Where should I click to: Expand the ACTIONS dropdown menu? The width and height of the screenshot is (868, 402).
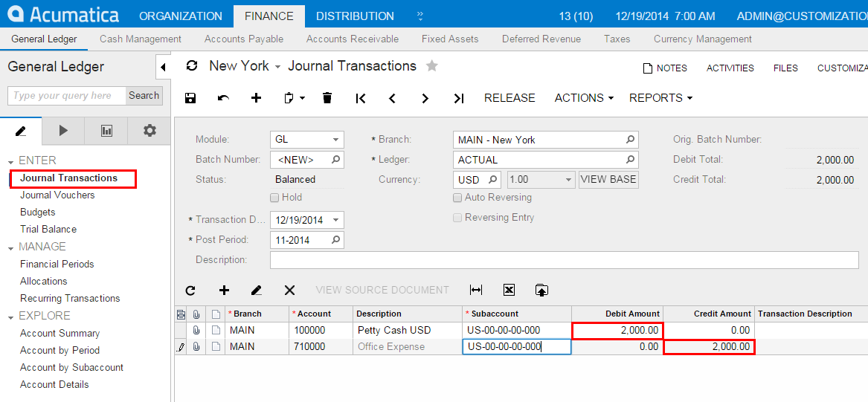(584, 98)
